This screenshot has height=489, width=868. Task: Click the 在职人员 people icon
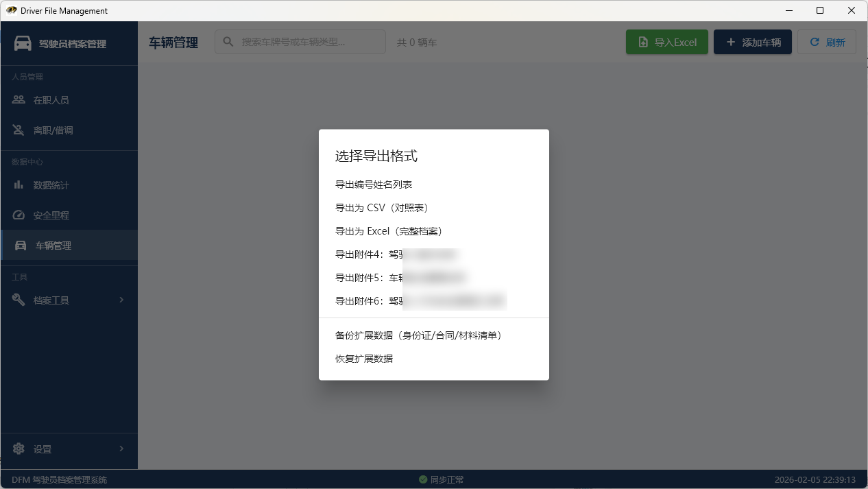[x=19, y=100]
